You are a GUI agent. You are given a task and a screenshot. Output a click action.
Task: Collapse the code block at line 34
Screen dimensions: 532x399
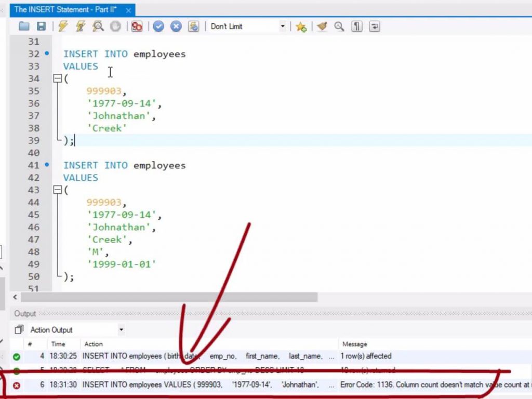pyautogui.click(x=57, y=79)
